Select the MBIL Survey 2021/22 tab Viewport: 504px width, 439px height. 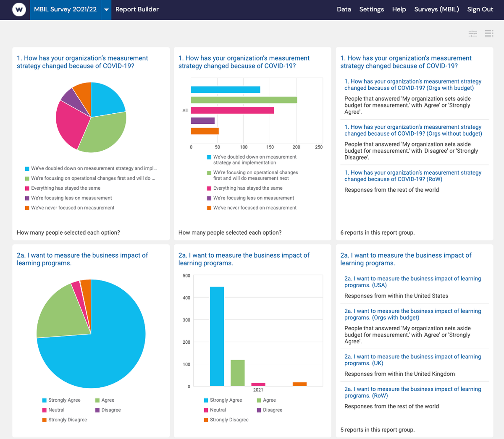[65, 9]
